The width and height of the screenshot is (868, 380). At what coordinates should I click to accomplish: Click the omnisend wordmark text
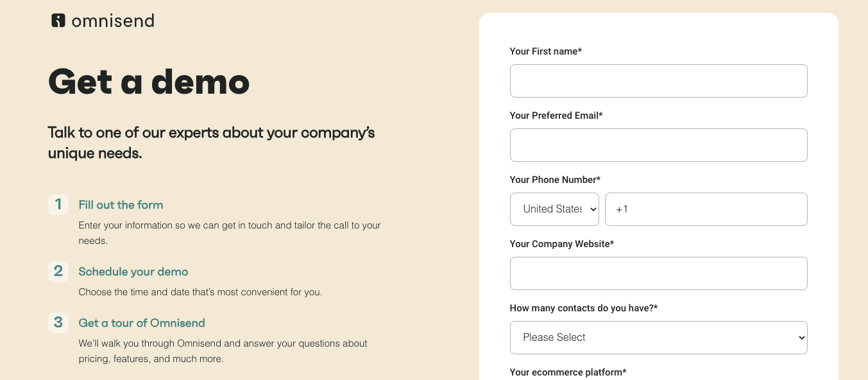tap(113, 21)
